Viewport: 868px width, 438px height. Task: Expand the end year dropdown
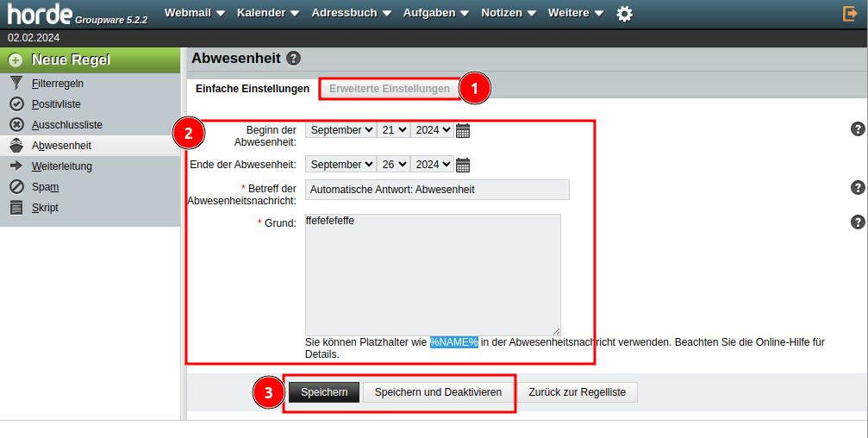click(431, 165)
